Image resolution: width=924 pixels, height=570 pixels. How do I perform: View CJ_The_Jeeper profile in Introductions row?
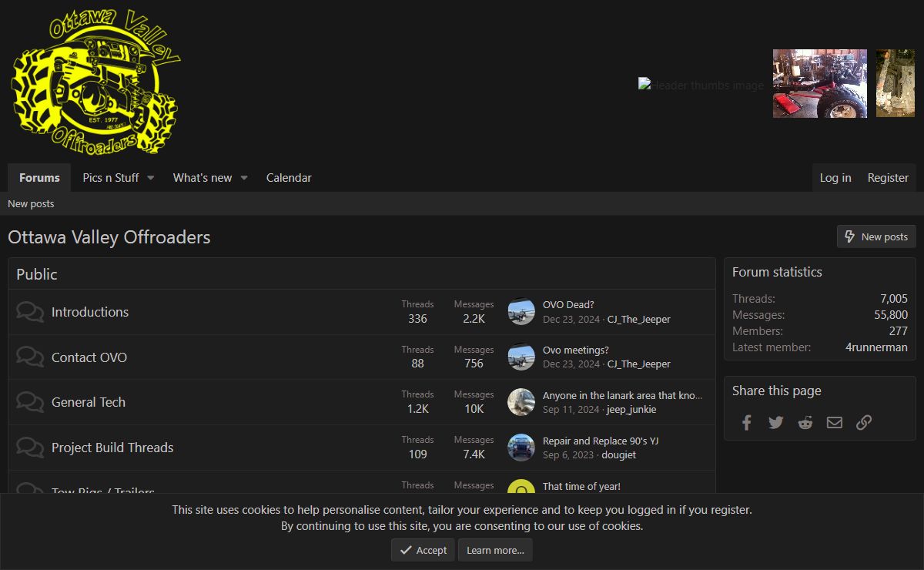pos(639,320)
